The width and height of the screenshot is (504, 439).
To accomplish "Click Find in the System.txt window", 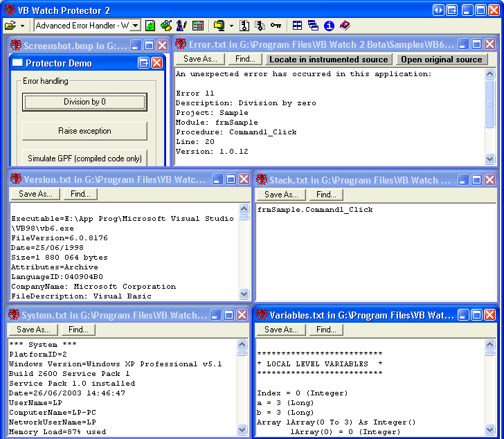I will [x=78, y=330].
